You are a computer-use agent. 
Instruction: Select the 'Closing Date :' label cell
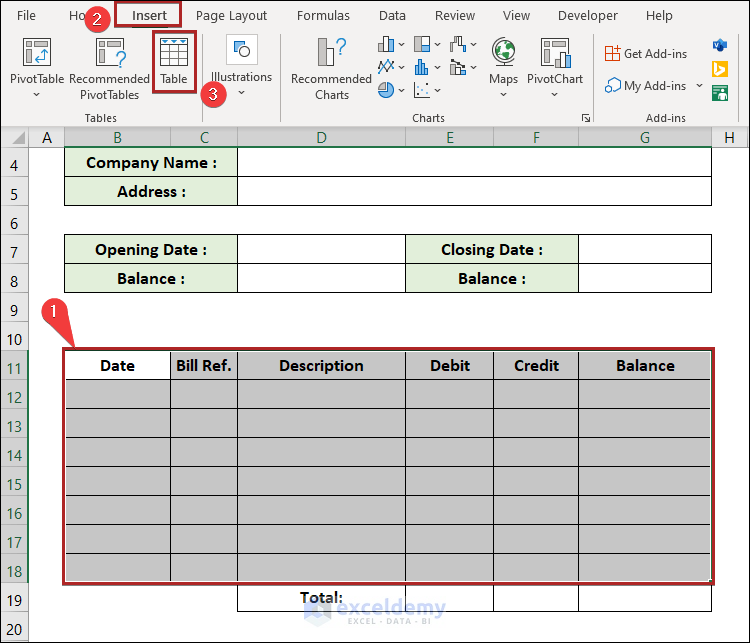pyautogui.click(x=492, y=249)
